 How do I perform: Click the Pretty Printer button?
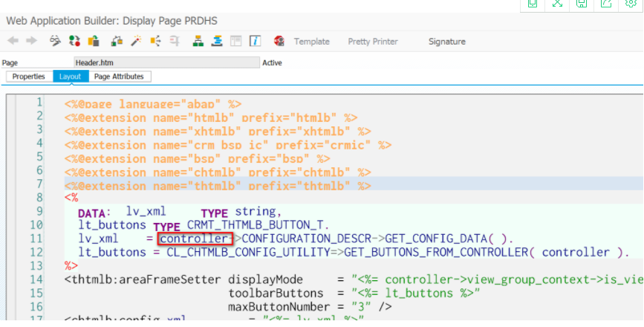373,42
